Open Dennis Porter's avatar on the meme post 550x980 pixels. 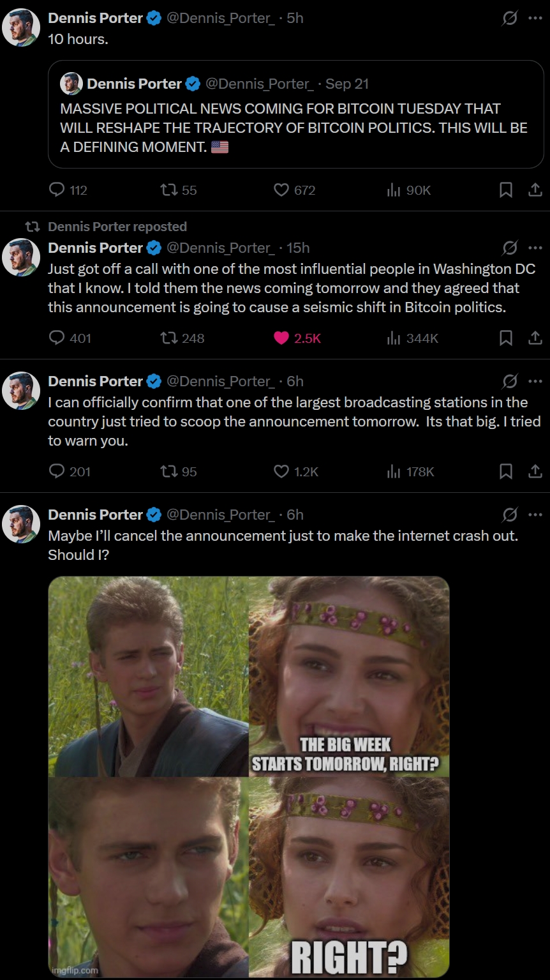click(22, 524)
